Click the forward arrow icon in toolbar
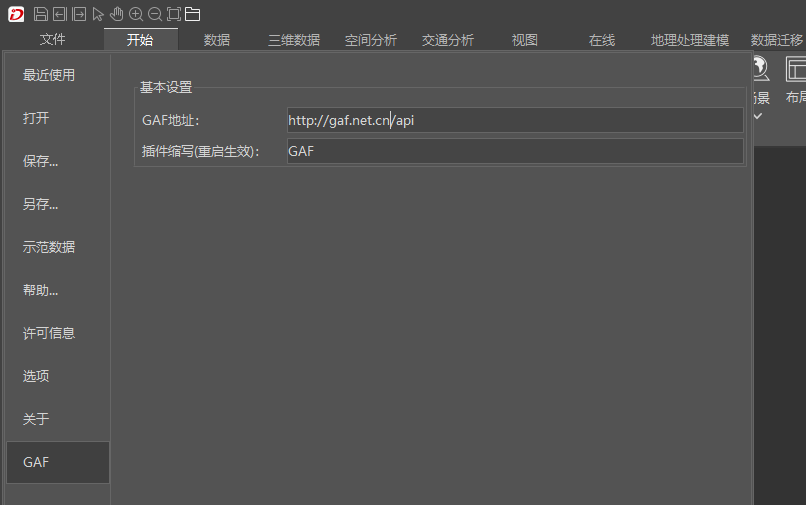The width and height of the screenshot is (806, 505). 79,14
